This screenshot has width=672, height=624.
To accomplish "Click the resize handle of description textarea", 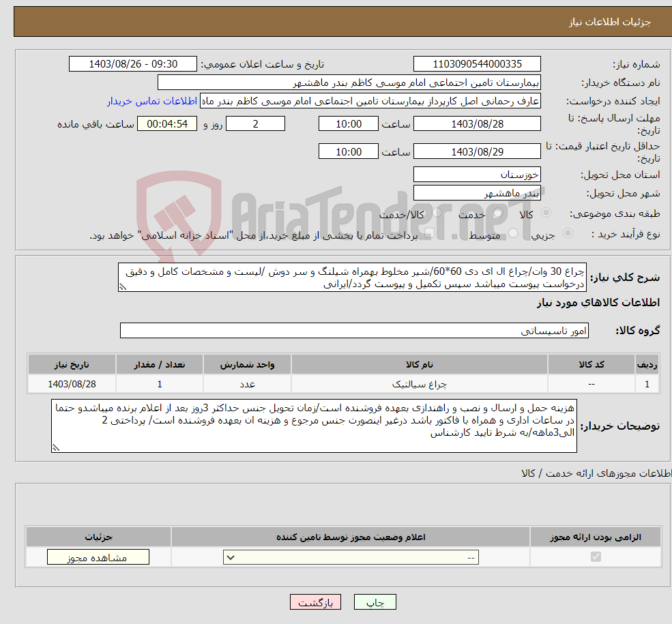I will 123,287.
